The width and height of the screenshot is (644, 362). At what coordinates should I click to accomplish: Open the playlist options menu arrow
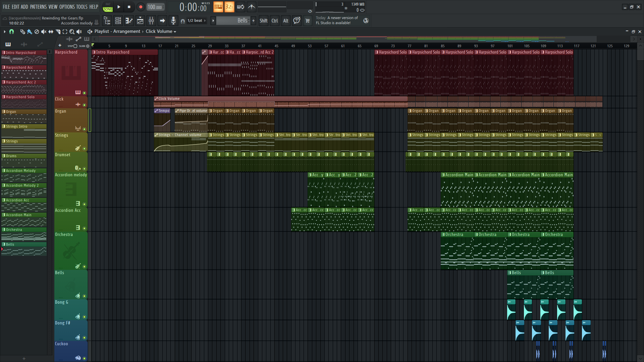5,32
